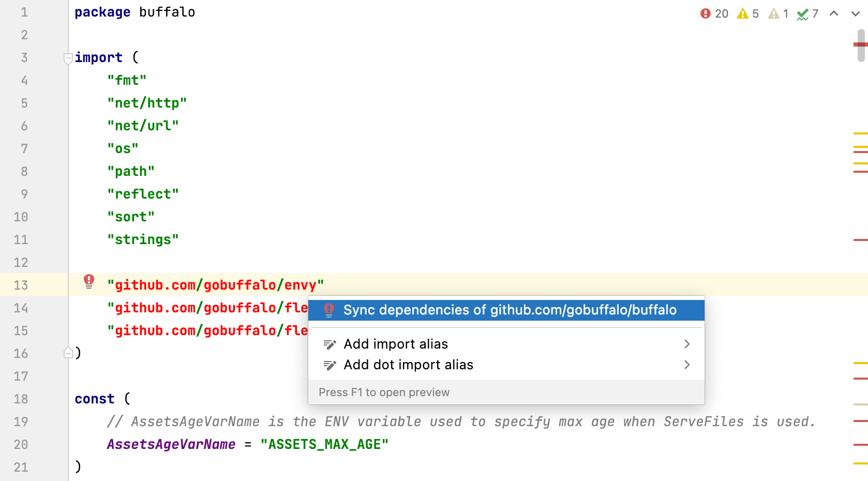Click the "reflect" import string

143,194
